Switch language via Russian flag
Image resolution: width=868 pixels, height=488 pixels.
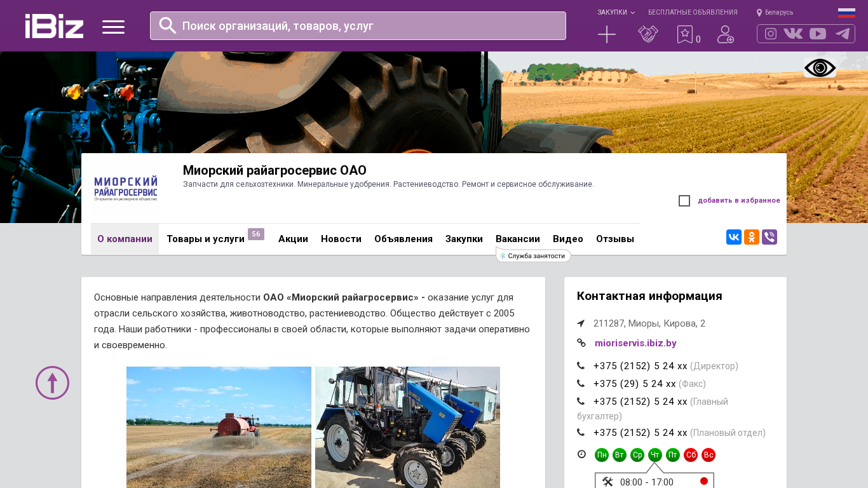(846, 13)
